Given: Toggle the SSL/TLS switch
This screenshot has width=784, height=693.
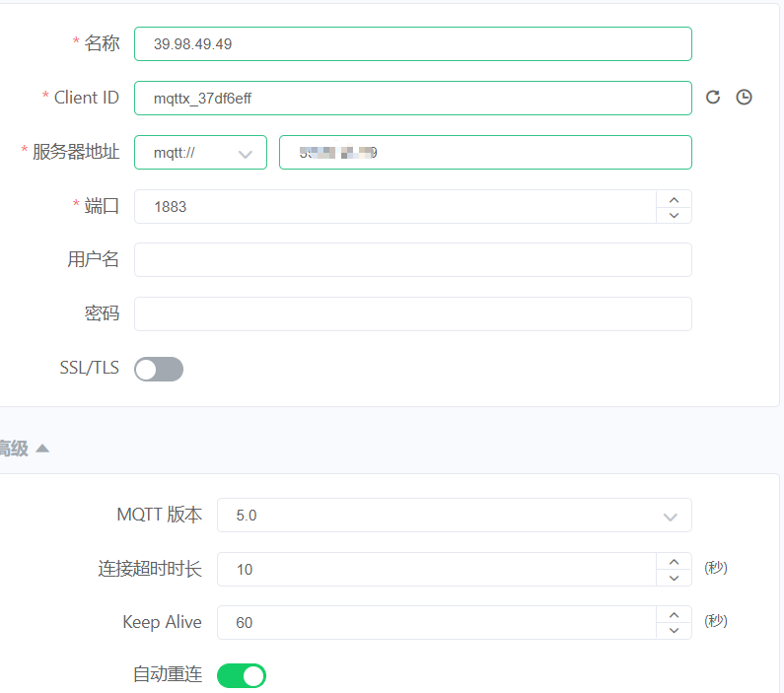Looking at the screenshot, I should 159,369.
